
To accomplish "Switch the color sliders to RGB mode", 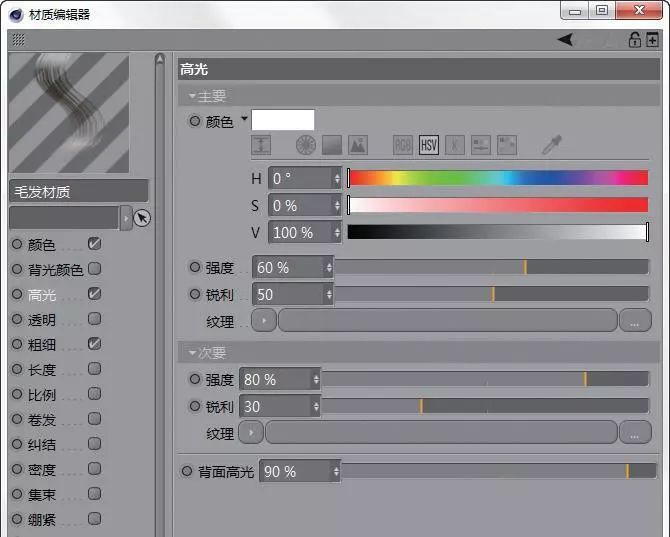I will click(x=403, y=145).
